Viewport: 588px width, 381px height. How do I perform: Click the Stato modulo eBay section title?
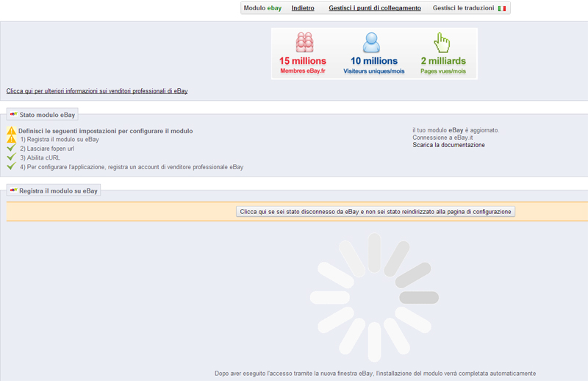[47, 115]
